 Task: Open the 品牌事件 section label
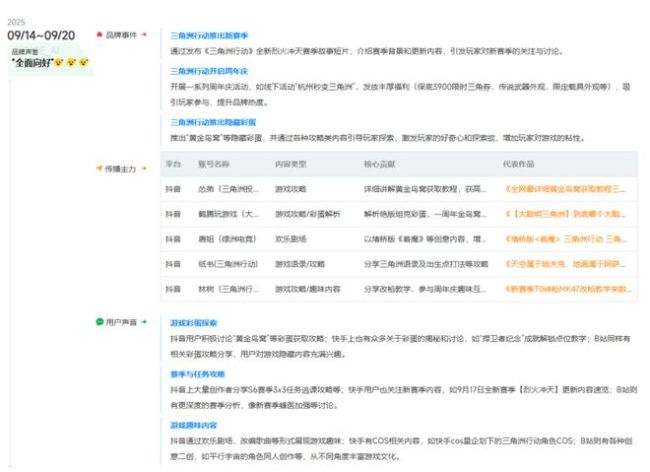click(121, 35)
